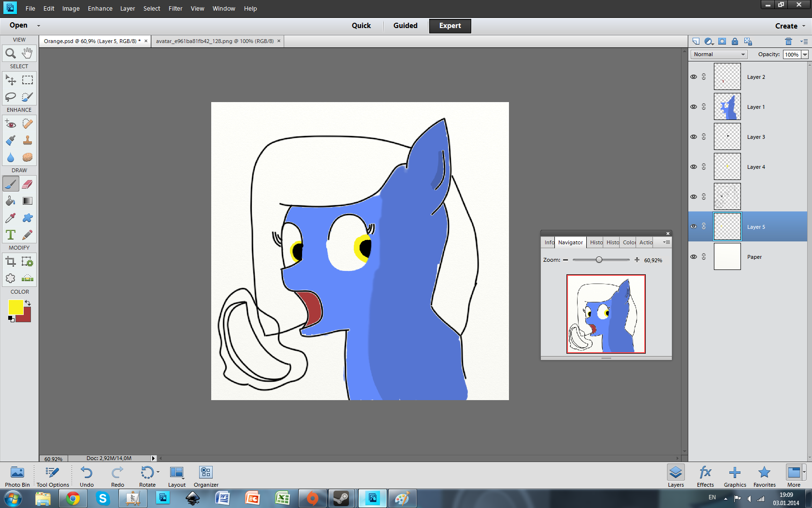Toggle visibility of Layer 1
This screenshot has height=508, width=812.
coord(694,107)
